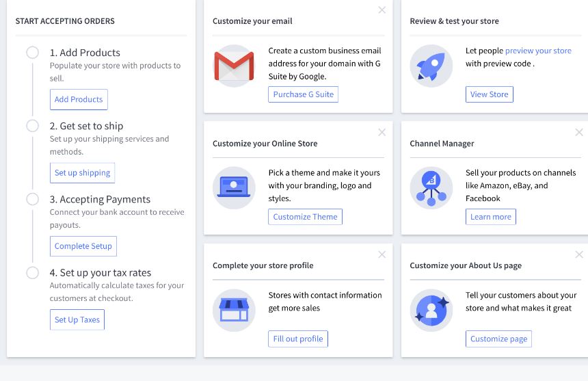Click the person icon in About Us card
This screenshot has width=588, height=381.
[431, 310]
